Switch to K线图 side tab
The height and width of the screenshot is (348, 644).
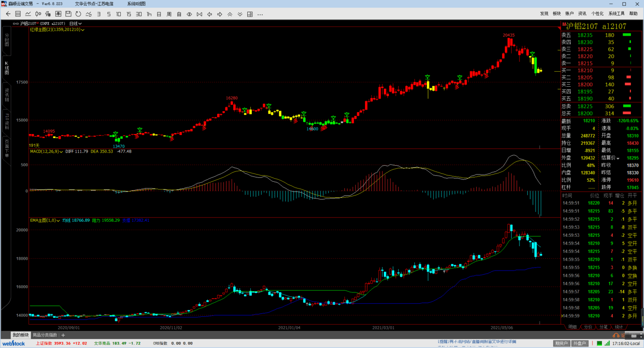point(7,68)
